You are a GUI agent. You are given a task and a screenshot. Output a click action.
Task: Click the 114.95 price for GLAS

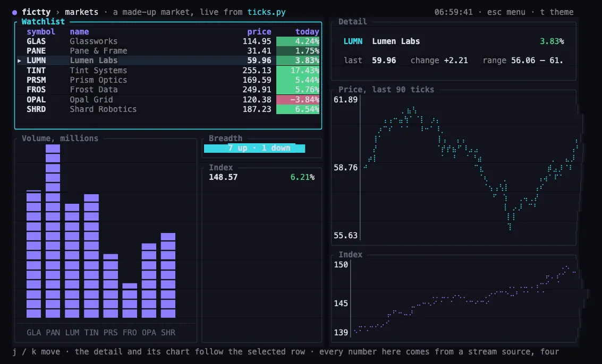click(257, 41)
